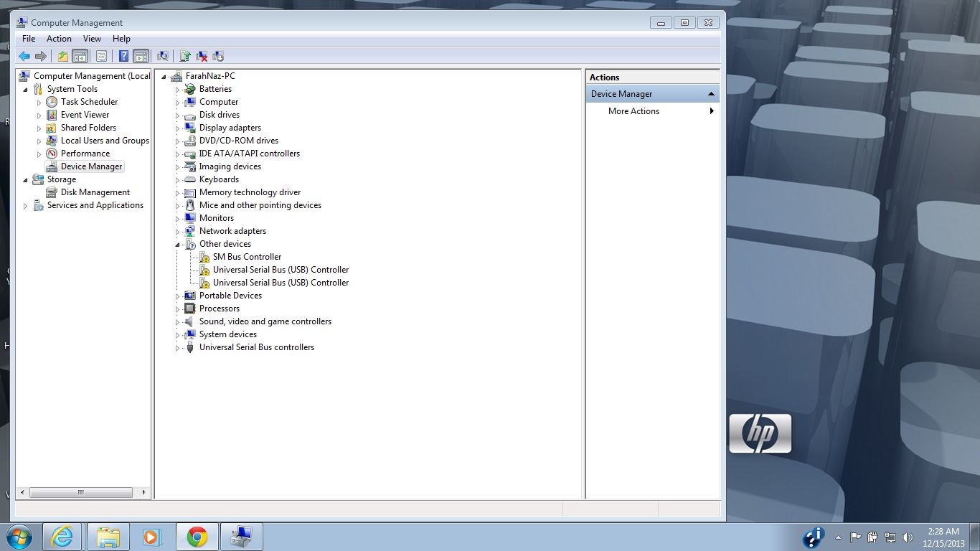
Task: Click the Update Driver Software toolbar icon
Action: coord(185,56)
